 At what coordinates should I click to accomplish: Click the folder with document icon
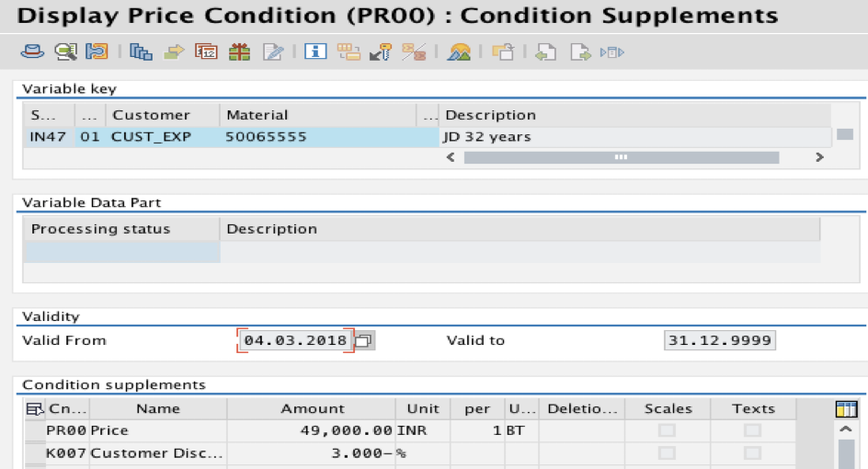503,52
